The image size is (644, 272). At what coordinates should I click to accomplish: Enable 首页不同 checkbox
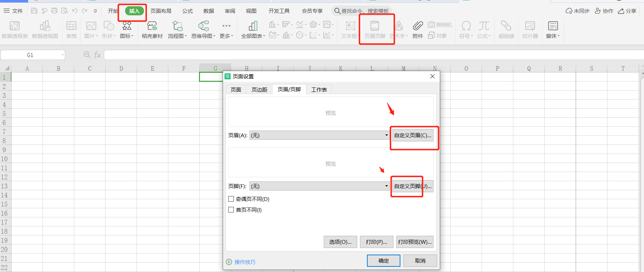231,210
